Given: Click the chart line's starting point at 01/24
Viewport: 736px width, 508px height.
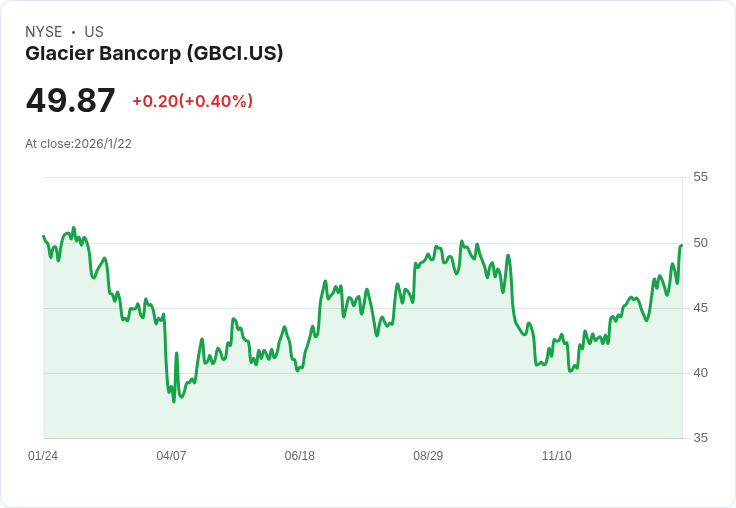Looking at the screenshot, I should (44, 236).
